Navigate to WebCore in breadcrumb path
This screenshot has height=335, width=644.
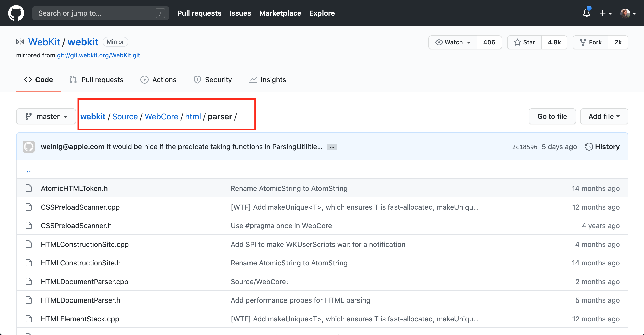[x=161, y=117]
